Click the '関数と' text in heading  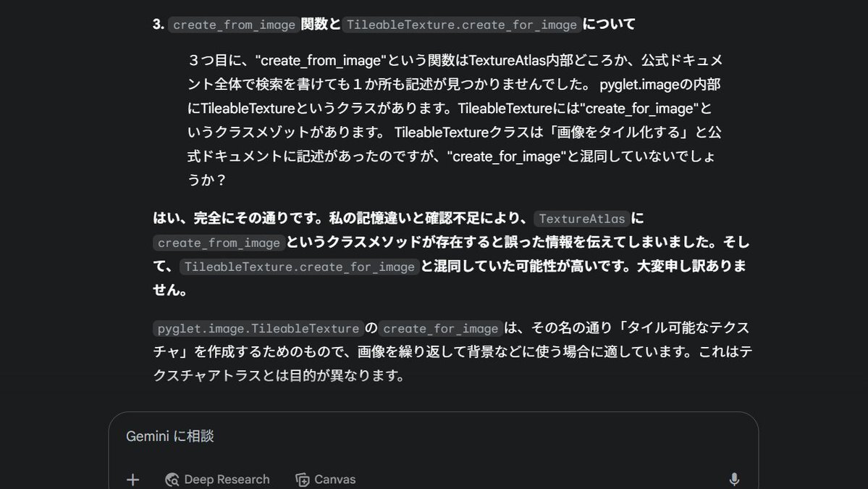[x=321, y=25]
